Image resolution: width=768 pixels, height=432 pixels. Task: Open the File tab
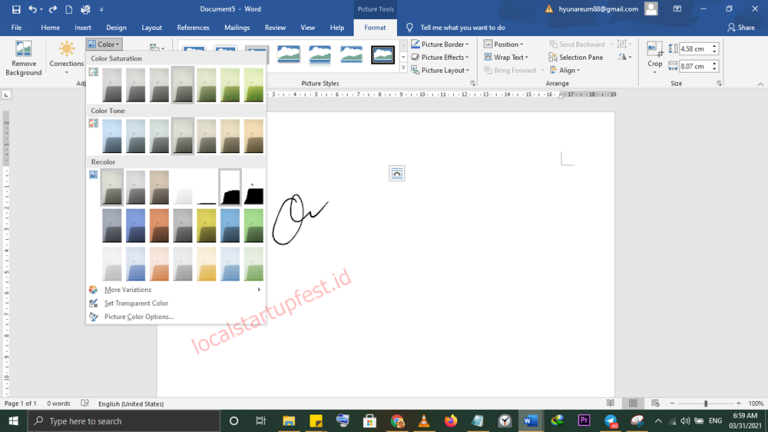pyautogui.click(x=16, y=27)
